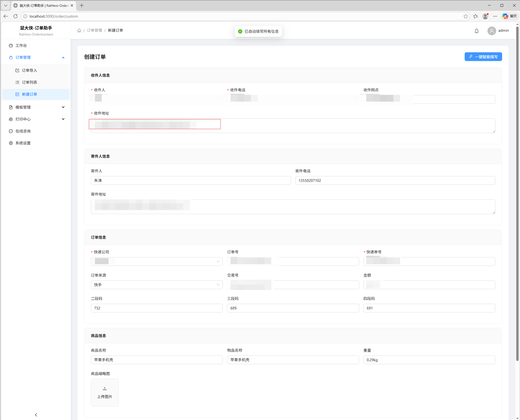The width and height of the screenshot is (520, 420).
Task: Go to 订单列表 in the sidebar
Action: coord(30,82)
